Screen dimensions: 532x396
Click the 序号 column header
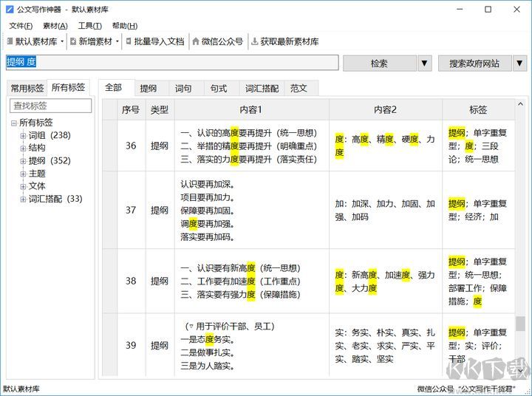(x=131, y=109)
